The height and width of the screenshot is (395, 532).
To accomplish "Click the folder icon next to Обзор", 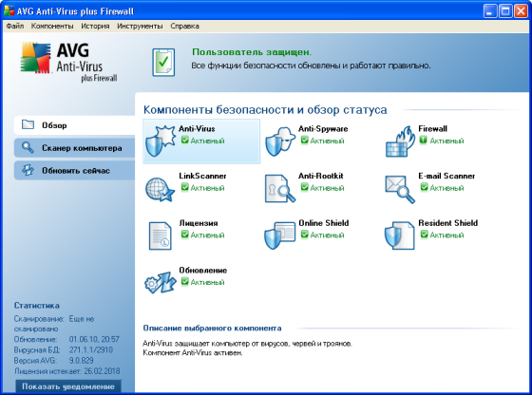I will (x=28, y=124).
